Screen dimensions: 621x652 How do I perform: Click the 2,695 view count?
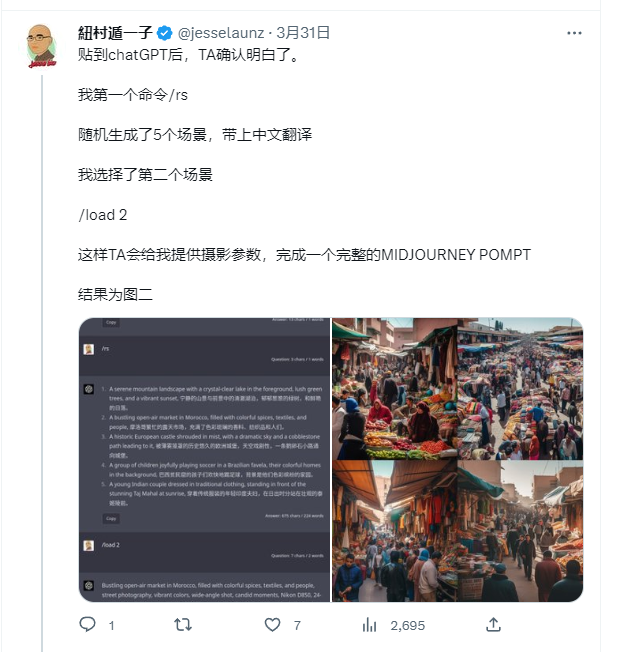click(408, 625)
